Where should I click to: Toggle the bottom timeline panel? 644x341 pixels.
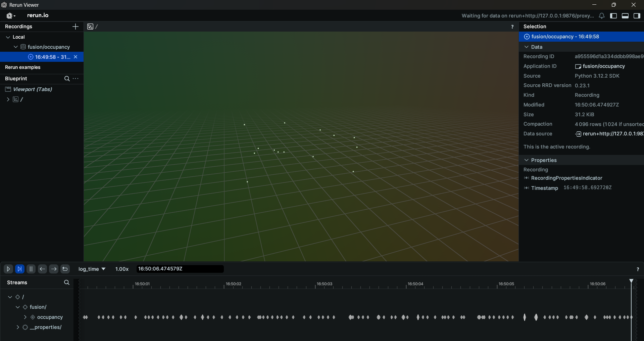(625, 16)
